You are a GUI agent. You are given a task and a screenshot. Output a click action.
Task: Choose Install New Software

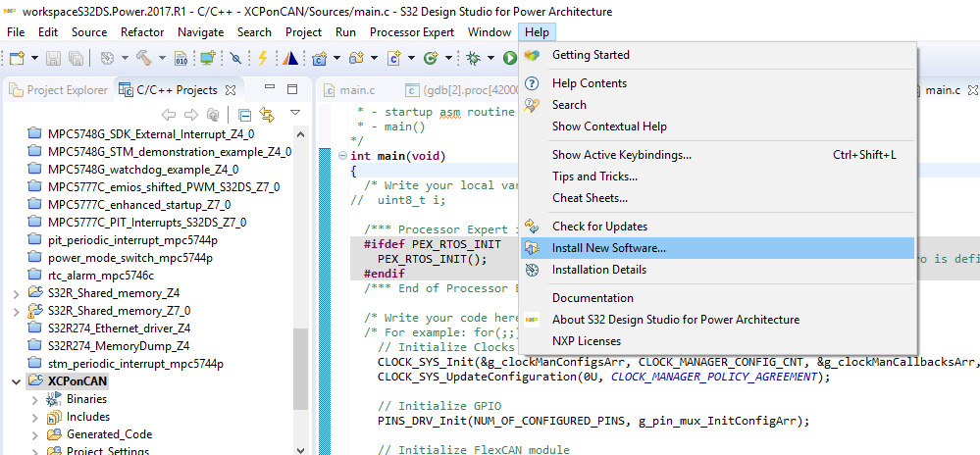click(x=717, y=248)
